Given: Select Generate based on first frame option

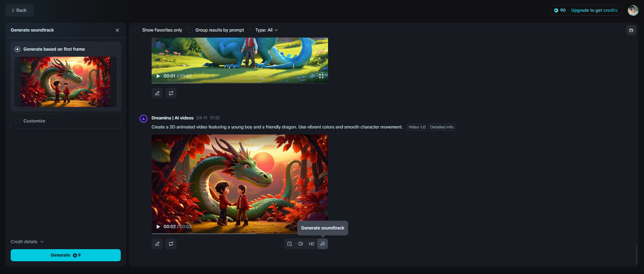Looking at the screenshot, I should click(x=17, y=49).
